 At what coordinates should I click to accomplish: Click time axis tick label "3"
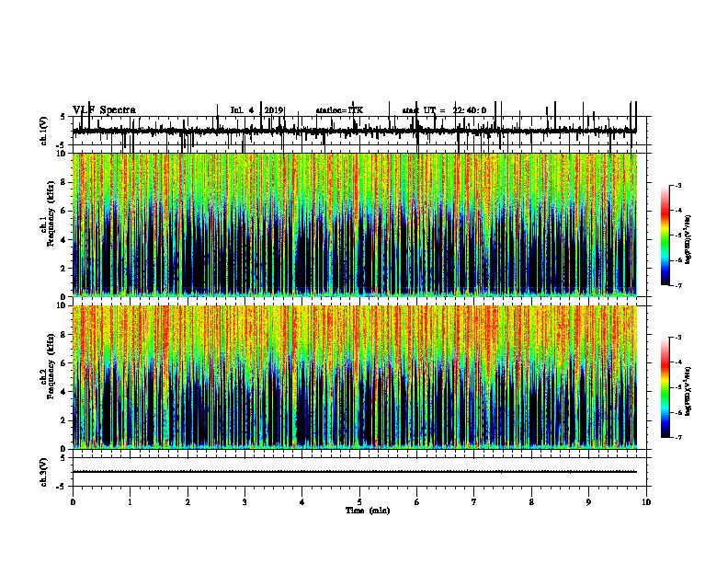[x=245, y=502]
